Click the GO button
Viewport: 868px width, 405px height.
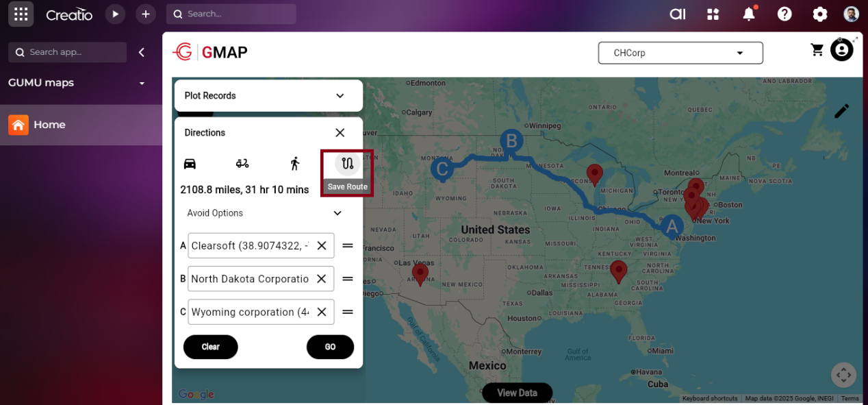point(330,347)
